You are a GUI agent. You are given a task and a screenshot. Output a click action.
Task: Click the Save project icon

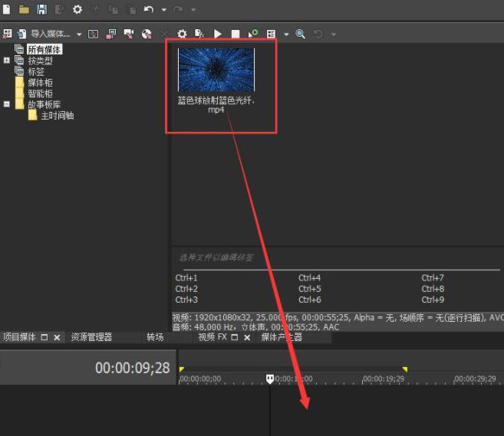click(x=41, y=9)
